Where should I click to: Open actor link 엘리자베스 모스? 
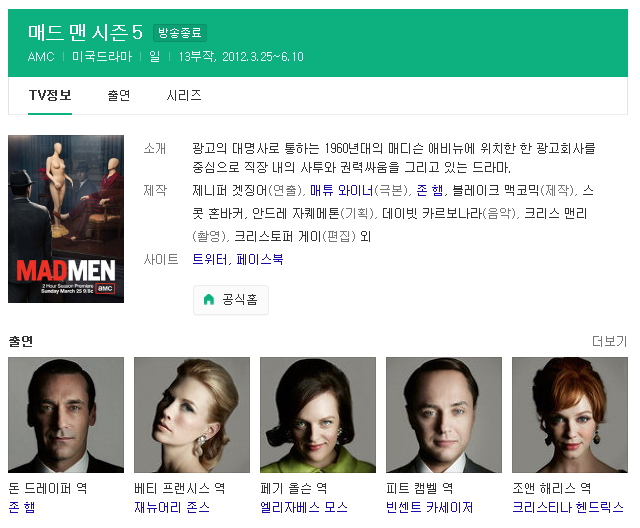coord(304,508)
